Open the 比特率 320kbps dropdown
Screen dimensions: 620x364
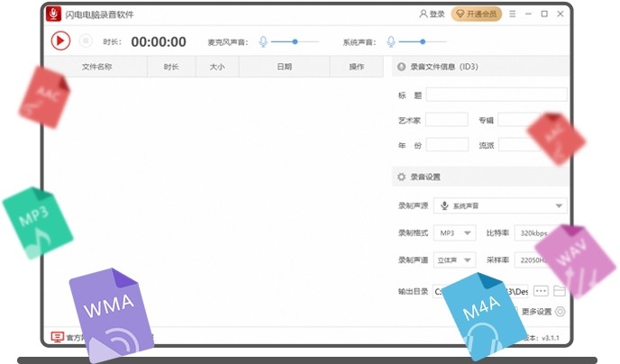(x=533, y=232)
